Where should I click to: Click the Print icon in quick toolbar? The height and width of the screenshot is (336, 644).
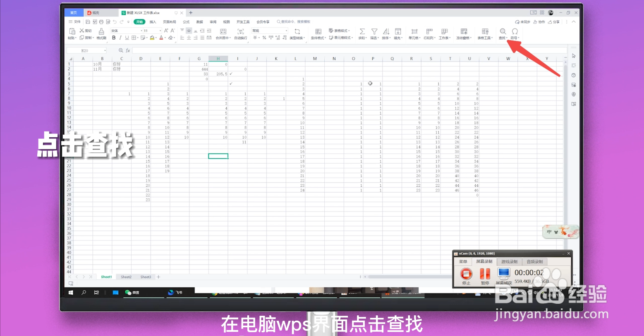(101, 22)
